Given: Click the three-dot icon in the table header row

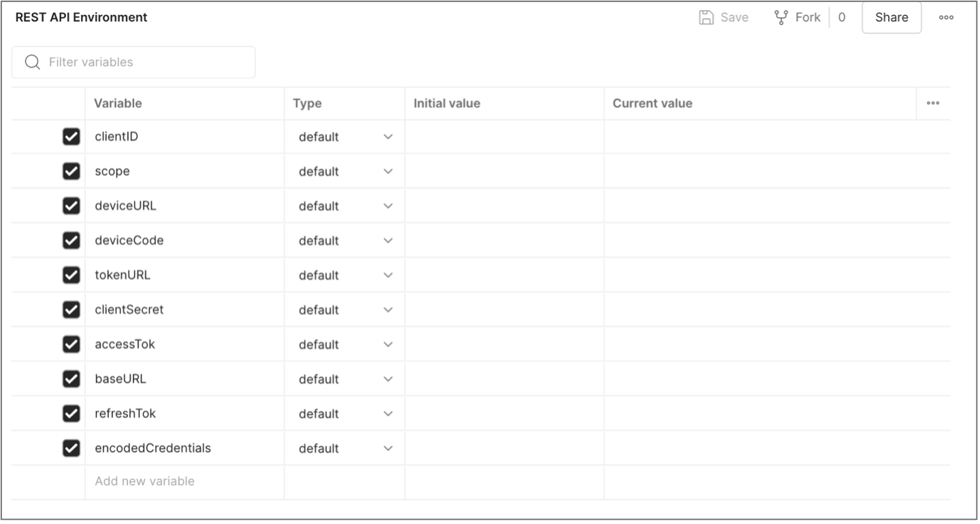Looking at the screenshot, I should coord(932,103).
